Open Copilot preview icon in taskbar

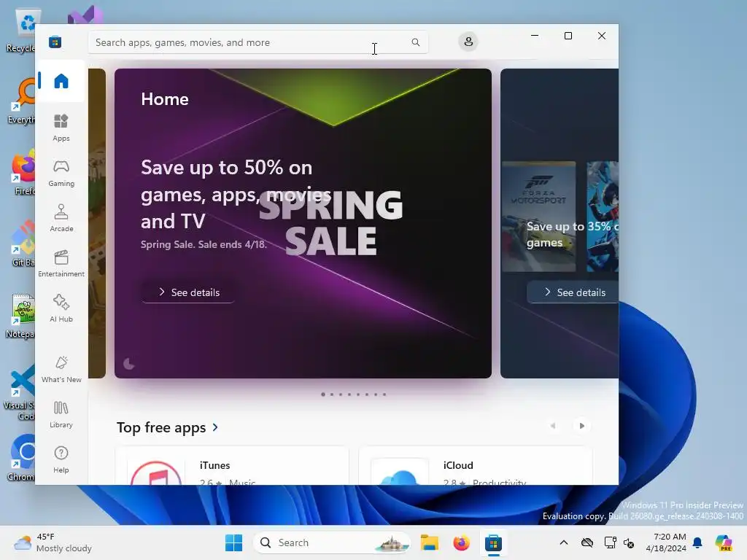[724, 542]
